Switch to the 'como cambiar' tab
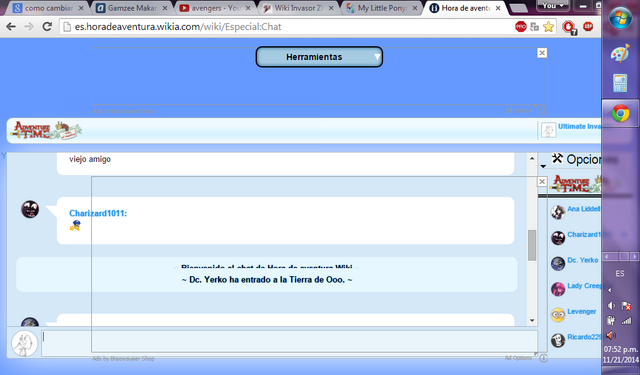This screenshot has width=640, height=375. tap(47, 8)
